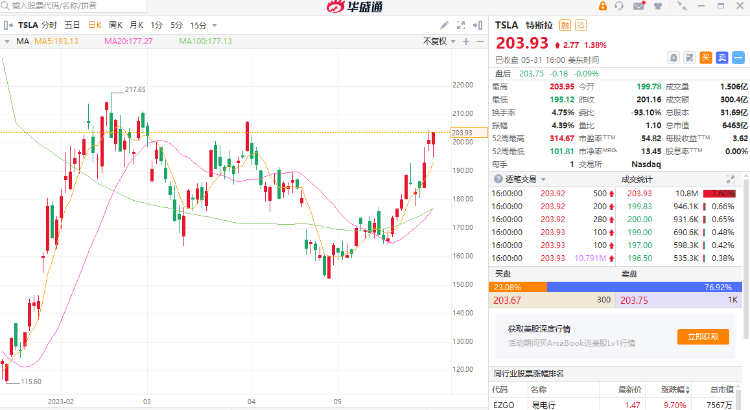
Task: Click the 217.65 high price marker
Action: 135,89
